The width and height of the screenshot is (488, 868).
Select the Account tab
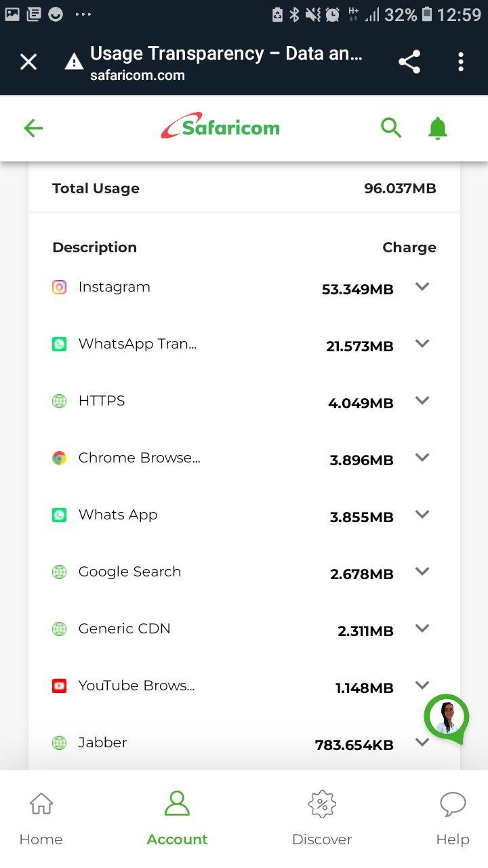tap(177, 818)
